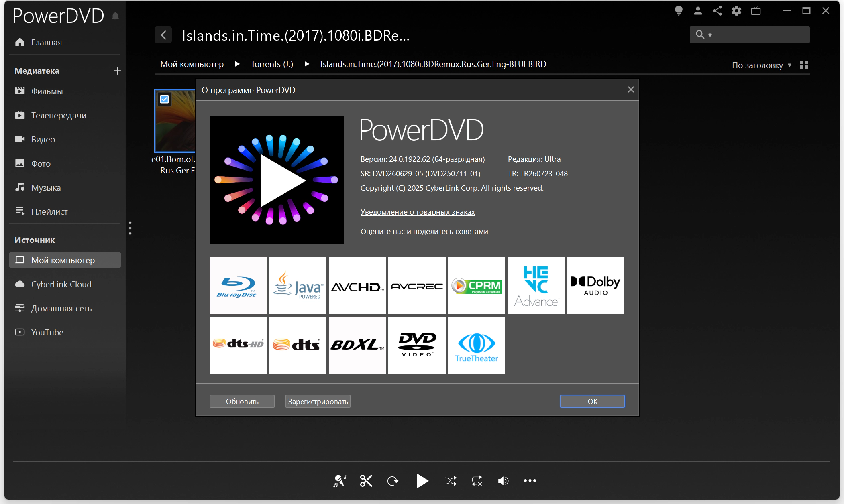Click the Java Powered logo tile
Screen dimensions: 844x504
[298, 285]
